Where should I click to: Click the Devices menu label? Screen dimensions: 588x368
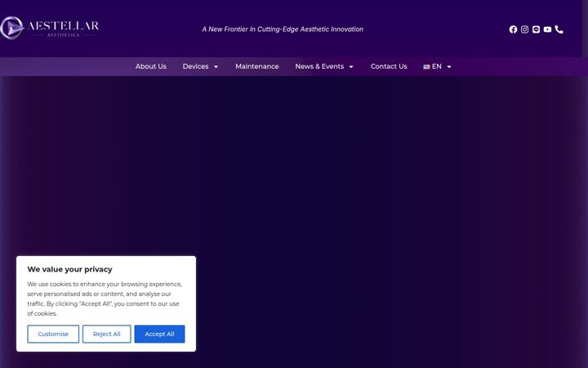click(195, 66)
